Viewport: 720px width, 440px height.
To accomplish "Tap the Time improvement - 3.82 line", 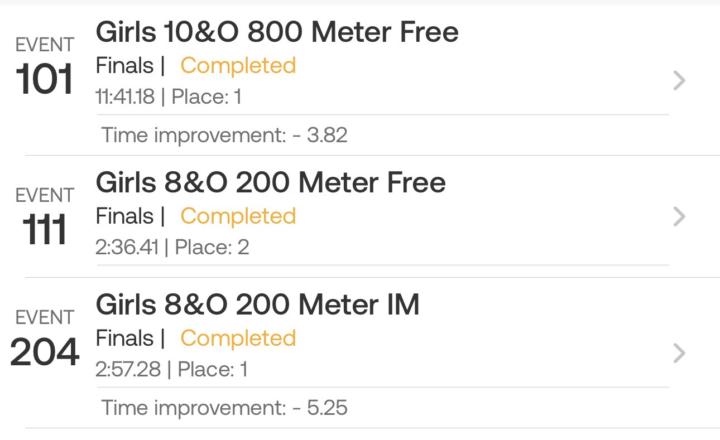I will pyautogui.click(x=224, y=135).
